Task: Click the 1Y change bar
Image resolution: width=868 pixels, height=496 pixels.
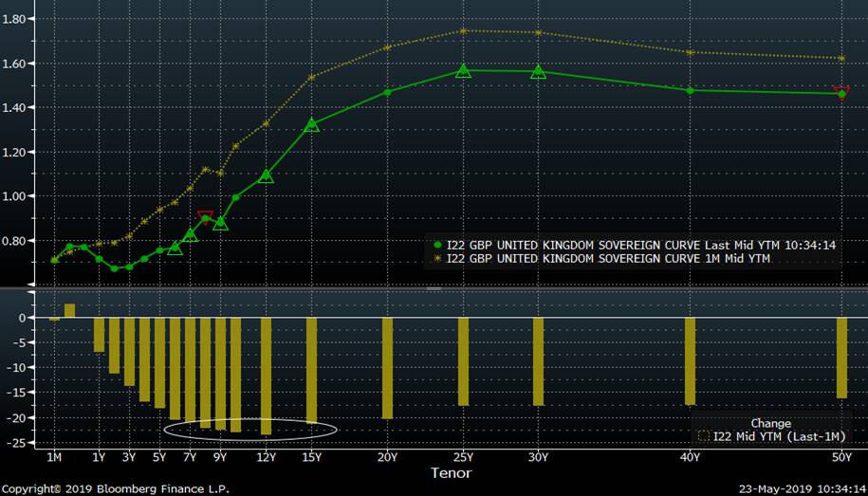Action: (99, 335)
